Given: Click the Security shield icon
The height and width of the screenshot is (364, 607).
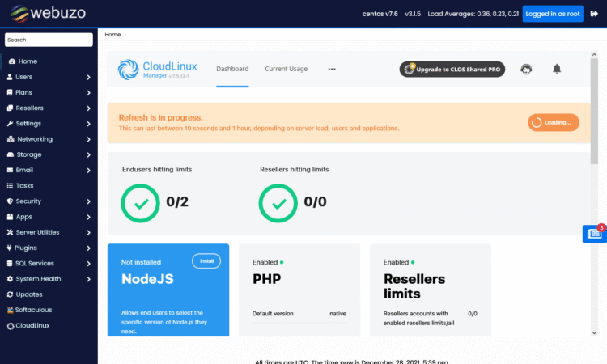Looking at the screenshot, I should pos(10,201).
